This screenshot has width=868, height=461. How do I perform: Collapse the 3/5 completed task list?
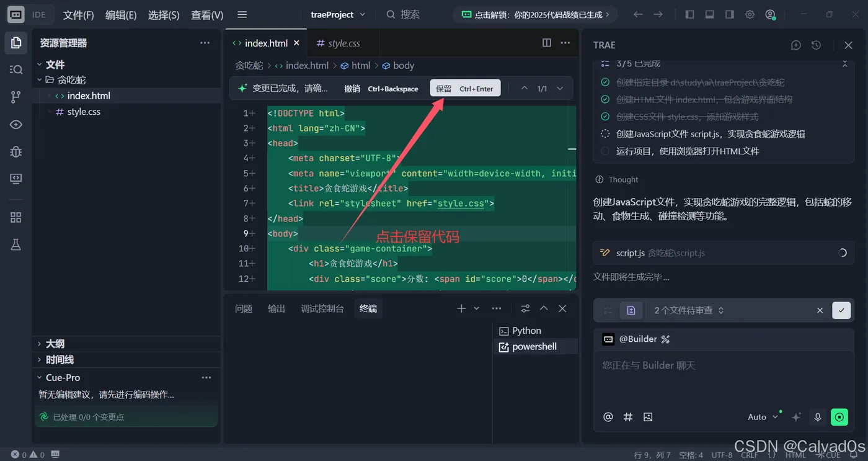844,63
